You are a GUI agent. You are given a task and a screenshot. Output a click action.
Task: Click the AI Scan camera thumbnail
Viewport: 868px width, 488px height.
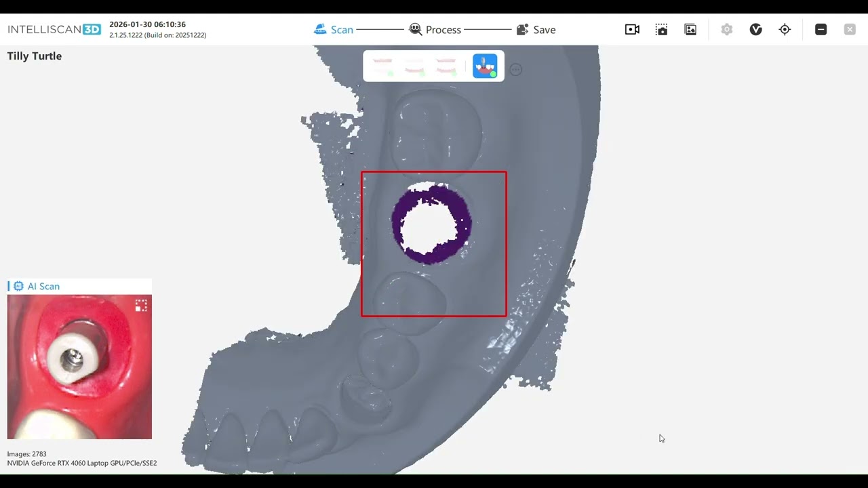[x=79, y=367]
